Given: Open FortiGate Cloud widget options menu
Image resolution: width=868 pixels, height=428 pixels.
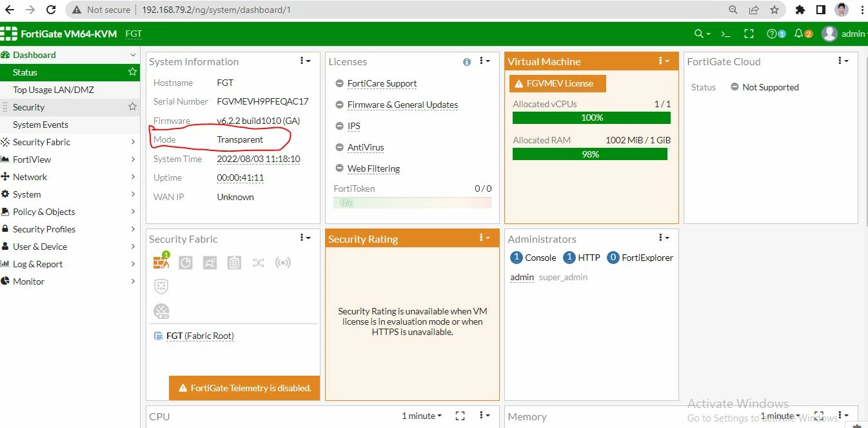Looking at the screenshot, I should point(843,61).
